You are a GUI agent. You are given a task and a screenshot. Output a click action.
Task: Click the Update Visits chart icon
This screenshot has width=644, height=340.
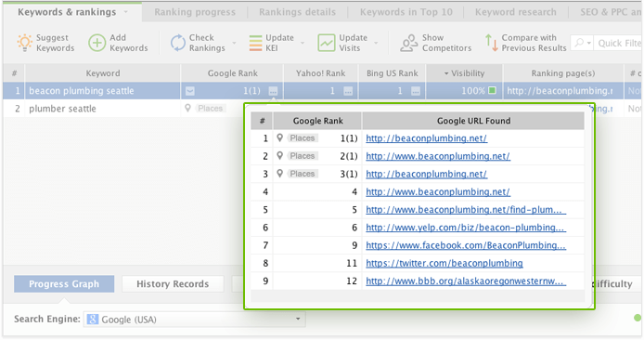click(x=326, y=43)
